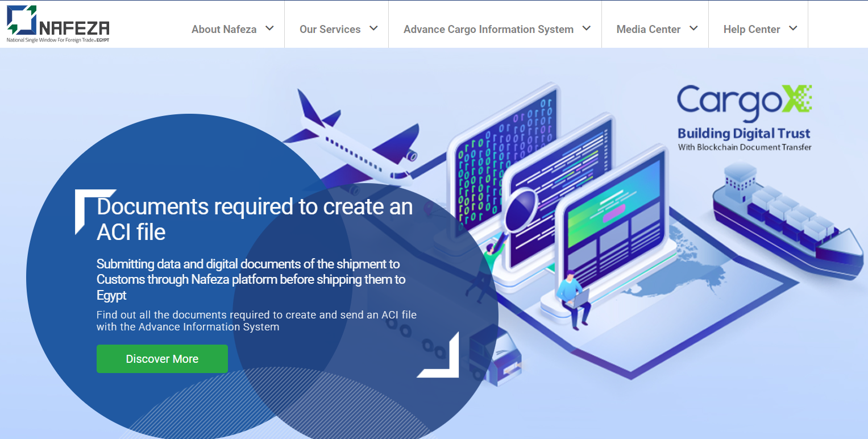
Task: Click the CargoX logo
Action: [744, 118]
